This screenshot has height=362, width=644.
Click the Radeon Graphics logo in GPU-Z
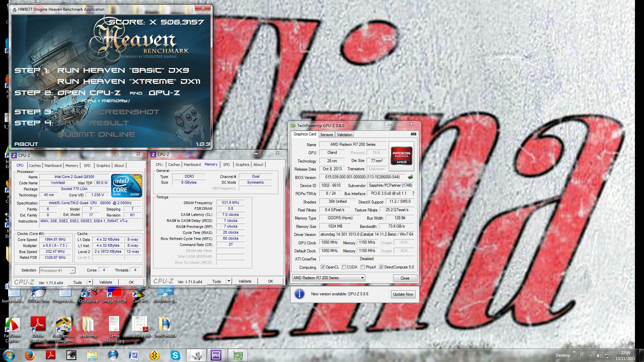pyautogui.click(x=401, y=156)
